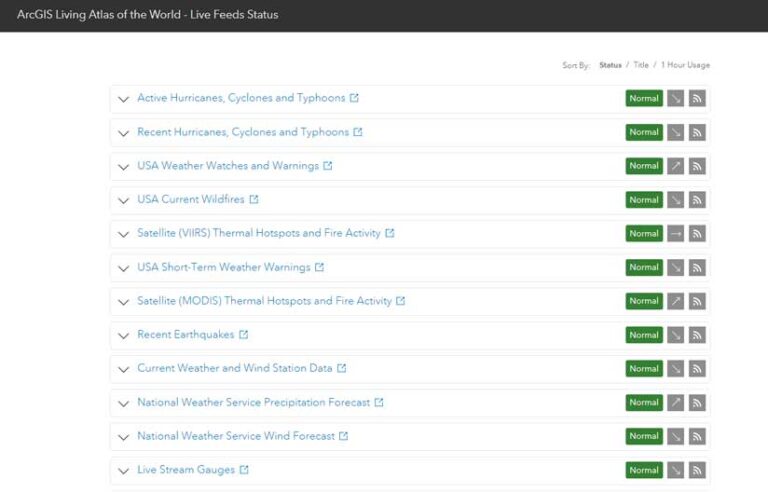Screen dimensions: 768x492
Task: Click trend arrow icon for Recent Hurricanes row
Action: tap(675, 132)
